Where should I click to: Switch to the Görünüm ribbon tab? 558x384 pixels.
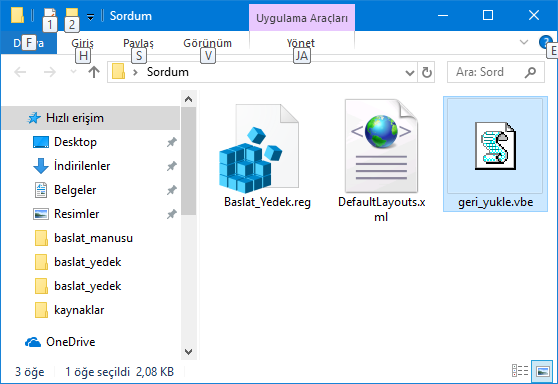click(x=207, y=43)
